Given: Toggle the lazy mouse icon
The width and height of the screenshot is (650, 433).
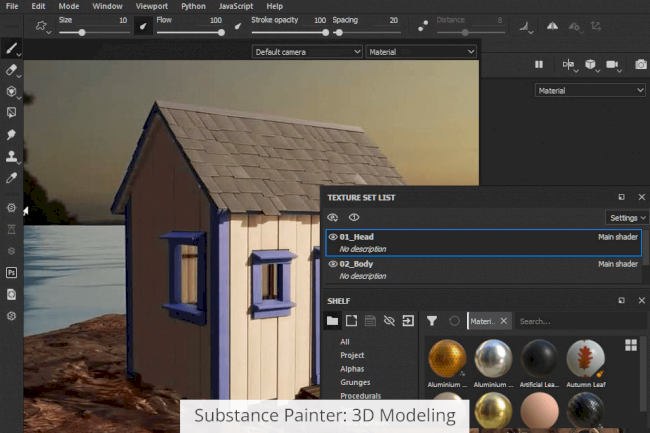Looking at the screenshot, I should (422, 26).
